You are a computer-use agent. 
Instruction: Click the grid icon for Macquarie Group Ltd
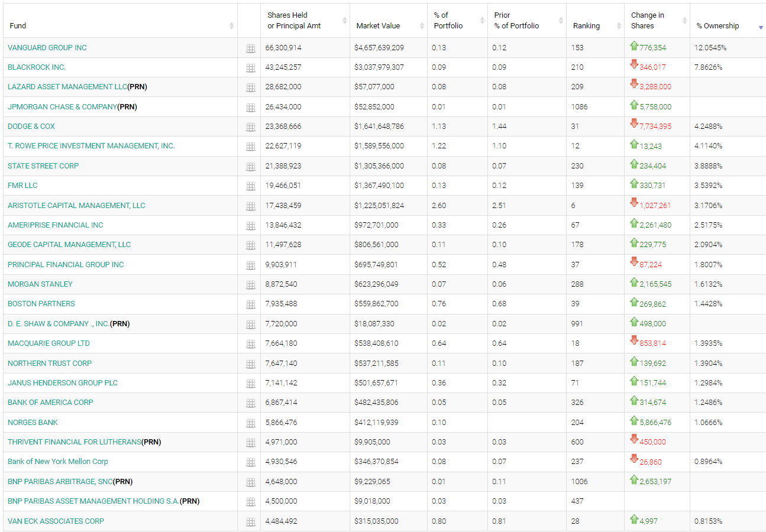(x=250, y=344)
